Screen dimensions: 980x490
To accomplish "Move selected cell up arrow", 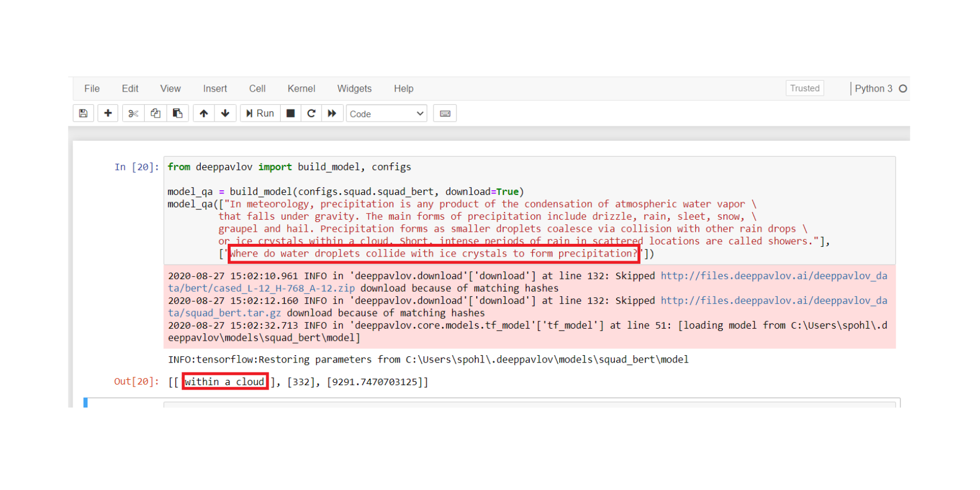I will click(x=203, y=114).
